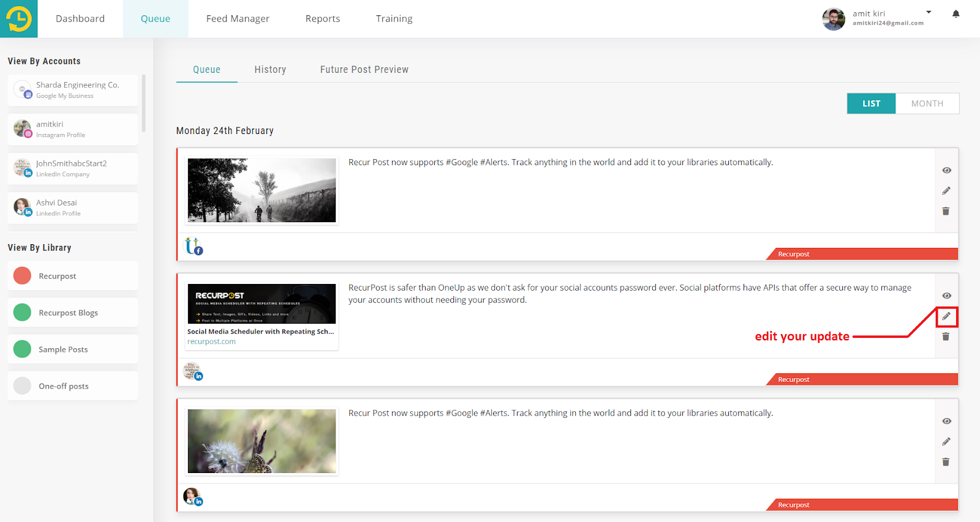Click the amitkiri Instagram avatar

click(23, 129)
